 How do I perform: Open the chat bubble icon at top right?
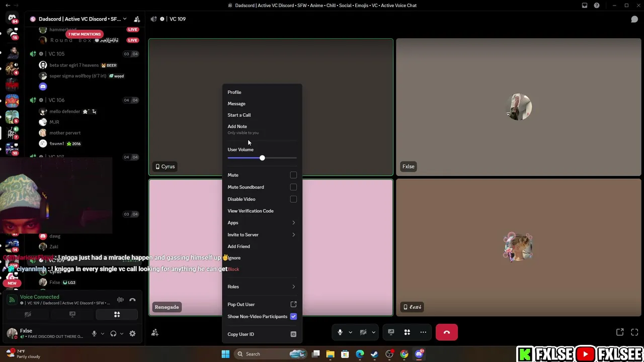point(634,19)
